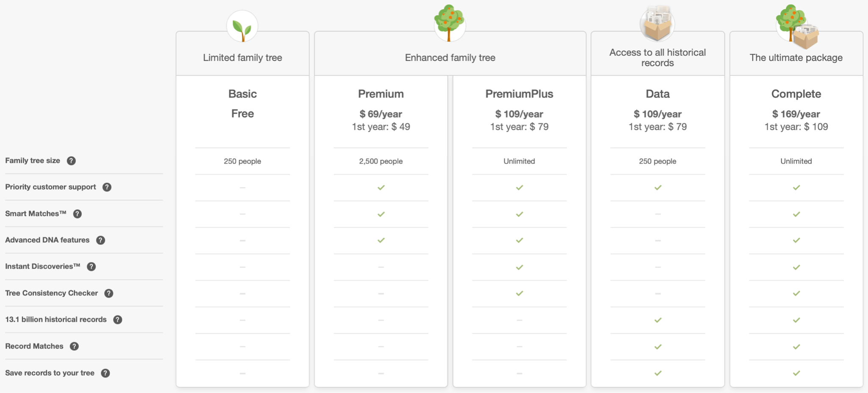Click tree-and-box icon above The ultimate package
The image size is (868, 393).
[797, 26]
